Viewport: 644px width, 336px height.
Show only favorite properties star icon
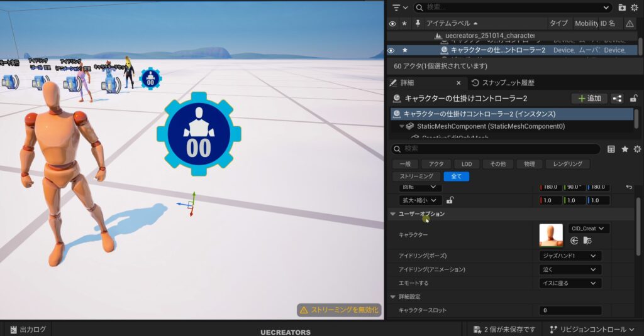coord(625,149)
